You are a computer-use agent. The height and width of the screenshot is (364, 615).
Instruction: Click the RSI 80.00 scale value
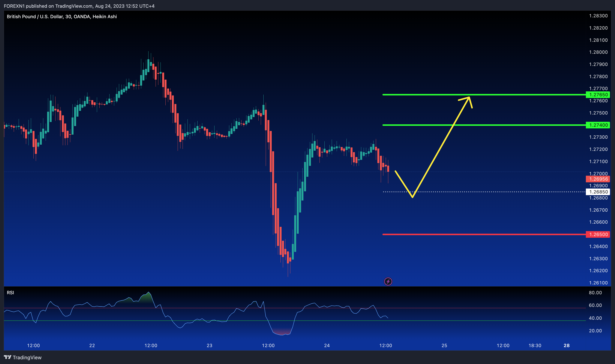595,293
